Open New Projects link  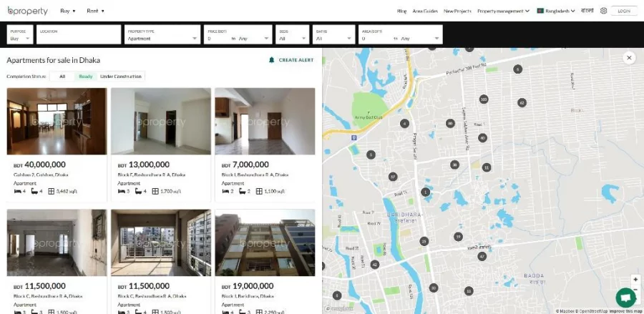(x=457, y=11)
